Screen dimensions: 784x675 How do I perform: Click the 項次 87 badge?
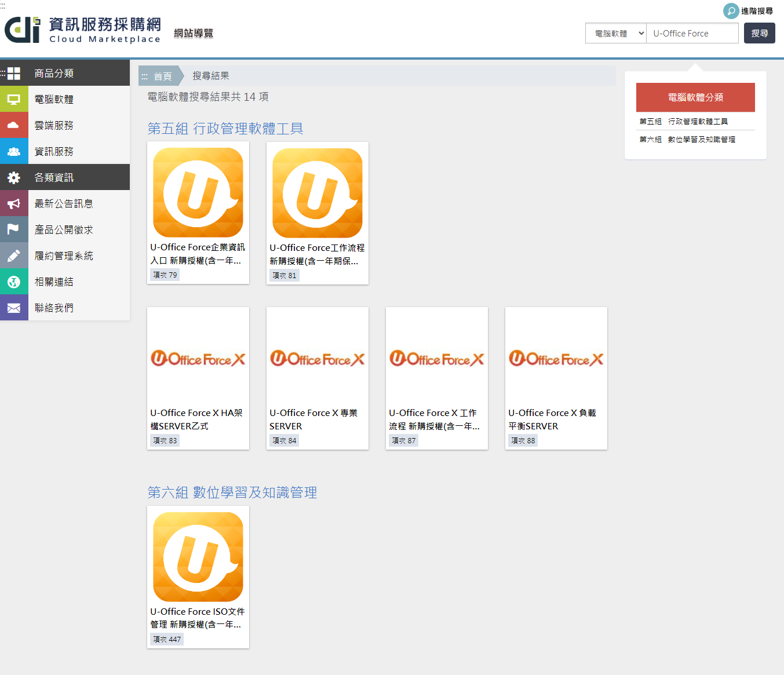pos(404,440)
